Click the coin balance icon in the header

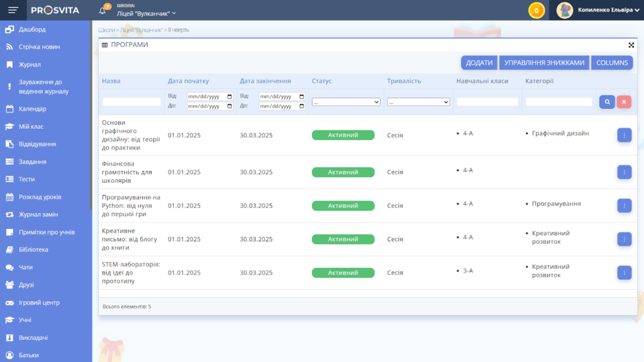pyautogui.click(x=536, y=10)
